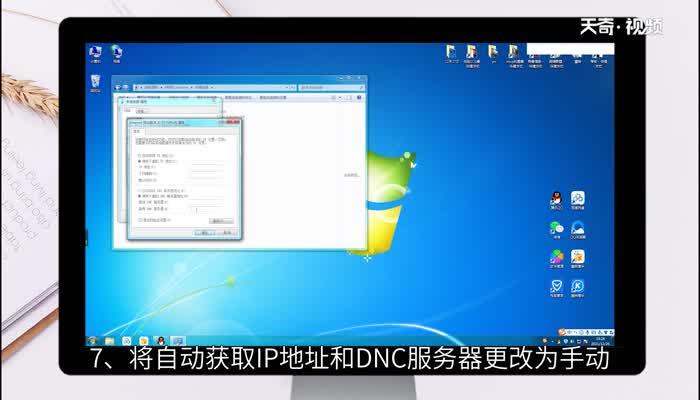Click the active network window taskbar button
The image size is (700, 400).
[178, 341]
